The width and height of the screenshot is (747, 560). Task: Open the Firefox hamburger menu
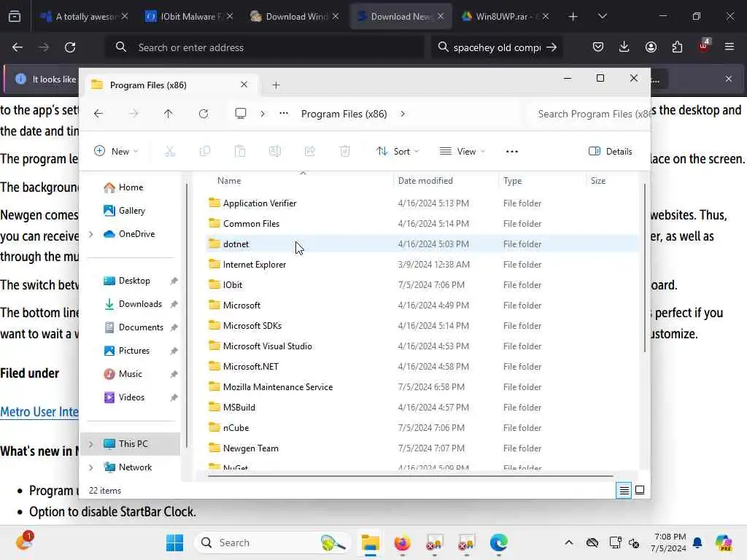click(729, 47)
